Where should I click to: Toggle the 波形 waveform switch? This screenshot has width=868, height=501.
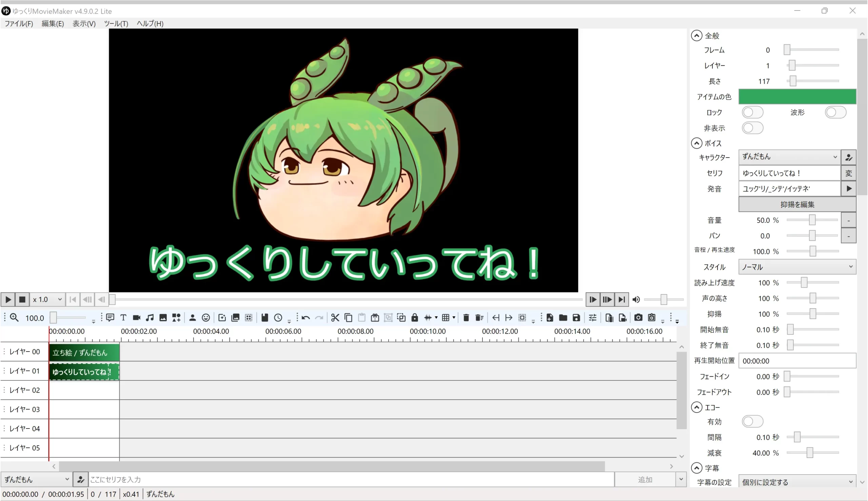click(x=836, y=112)
